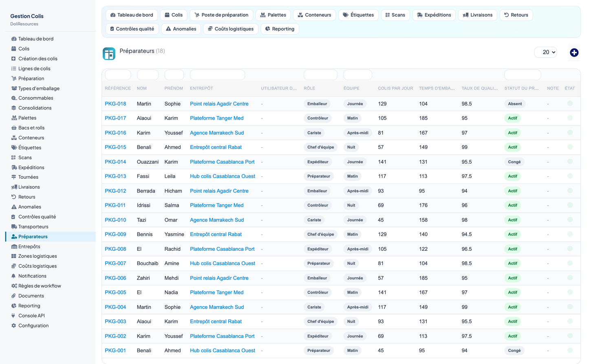Open the Poste de préparation tab
Screen dimensions: 589x364
221,15
